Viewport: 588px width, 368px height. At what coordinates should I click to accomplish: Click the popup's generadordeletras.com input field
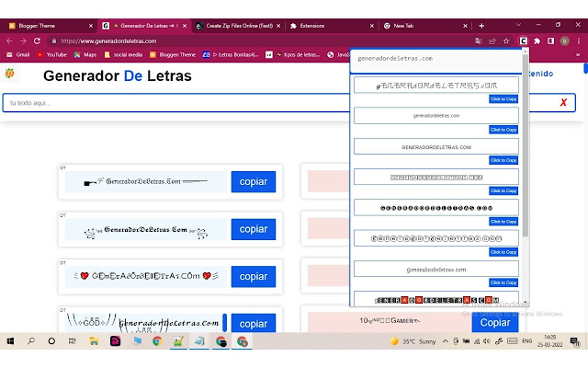[x=435, y=60]
